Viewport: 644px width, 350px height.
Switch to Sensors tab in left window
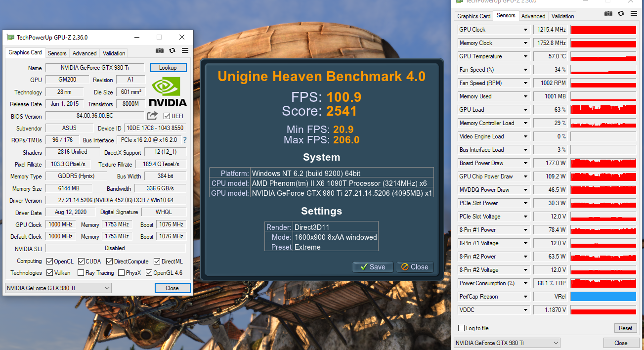57,53
